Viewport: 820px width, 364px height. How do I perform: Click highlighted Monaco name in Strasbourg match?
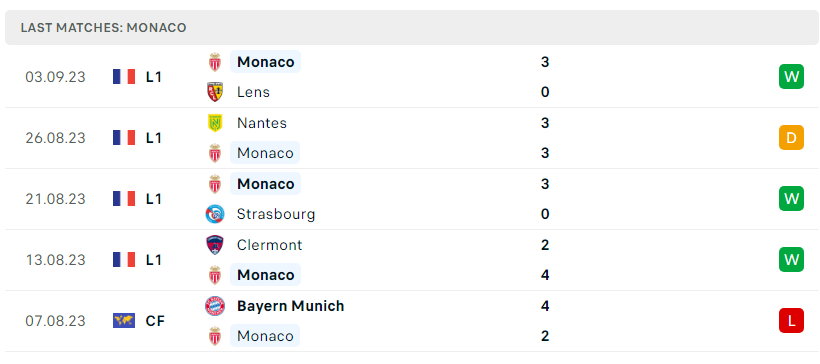tap(266, 184)
